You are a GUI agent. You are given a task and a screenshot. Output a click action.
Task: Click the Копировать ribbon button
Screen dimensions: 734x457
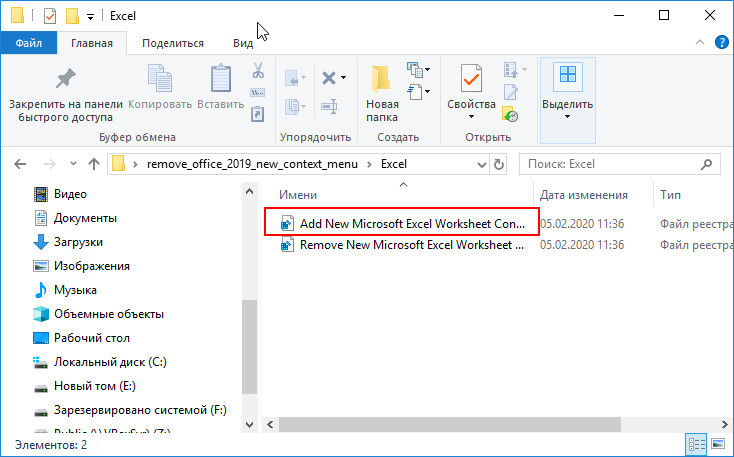point(160,87)
